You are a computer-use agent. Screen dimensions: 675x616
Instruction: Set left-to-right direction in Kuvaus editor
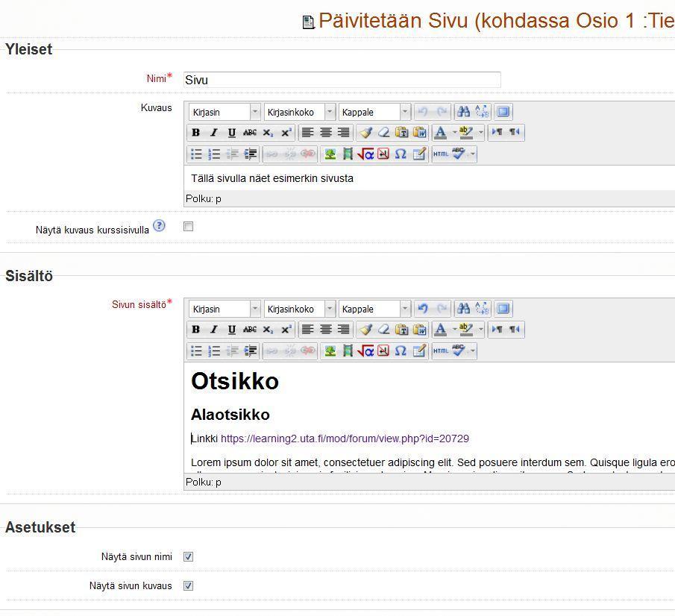click(x=497, y=133)
